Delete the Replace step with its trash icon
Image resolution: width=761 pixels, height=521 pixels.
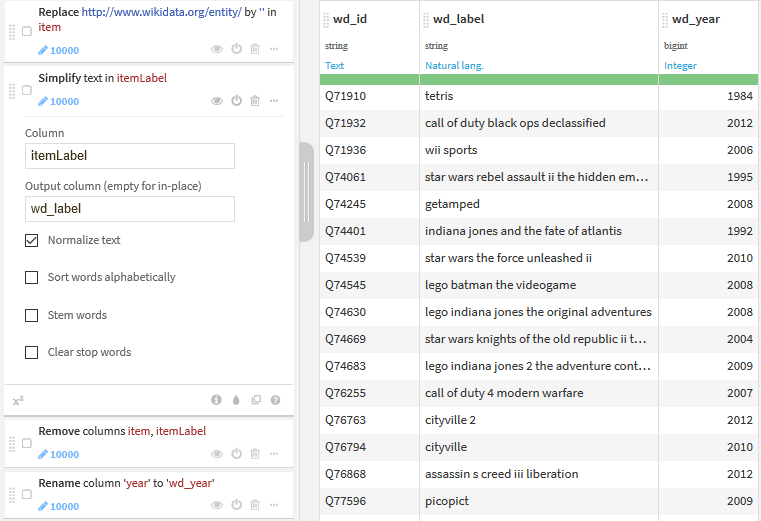click(x=255, y=49)
